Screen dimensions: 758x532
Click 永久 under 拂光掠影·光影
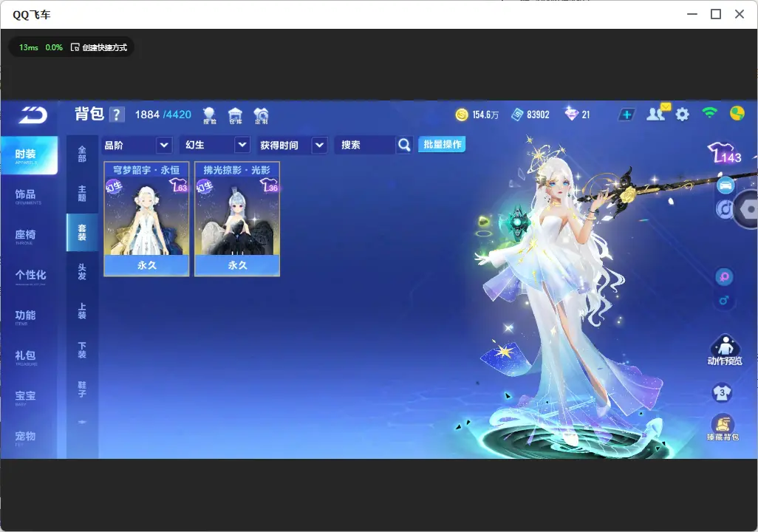(x=237, y=265)
